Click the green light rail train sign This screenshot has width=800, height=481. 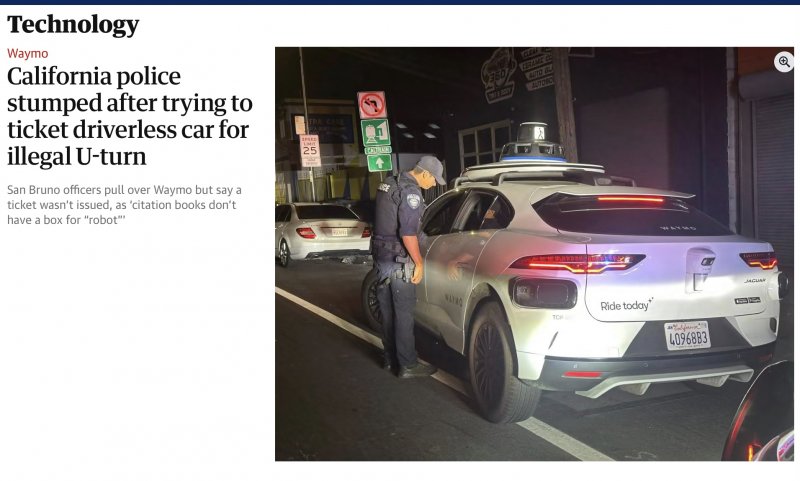(376, 133)
